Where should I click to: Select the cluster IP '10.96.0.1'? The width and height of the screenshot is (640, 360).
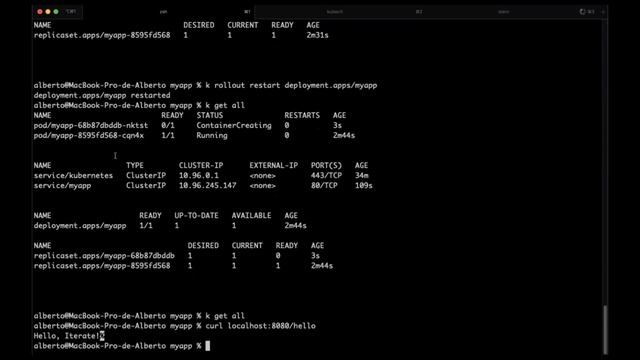199,176
